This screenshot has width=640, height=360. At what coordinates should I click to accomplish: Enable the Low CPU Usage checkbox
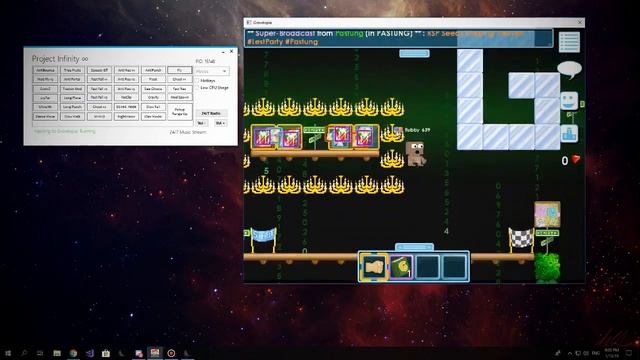[x=198, y=88]
